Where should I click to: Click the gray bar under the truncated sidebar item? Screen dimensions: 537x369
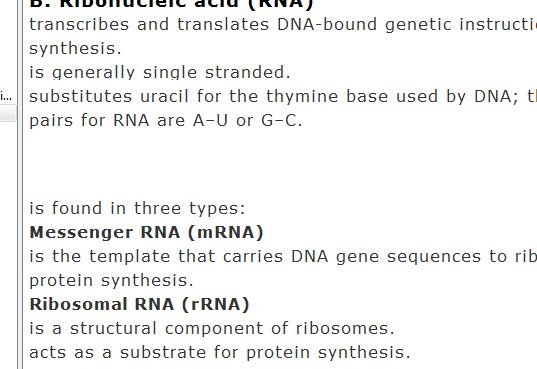[8, 113]
